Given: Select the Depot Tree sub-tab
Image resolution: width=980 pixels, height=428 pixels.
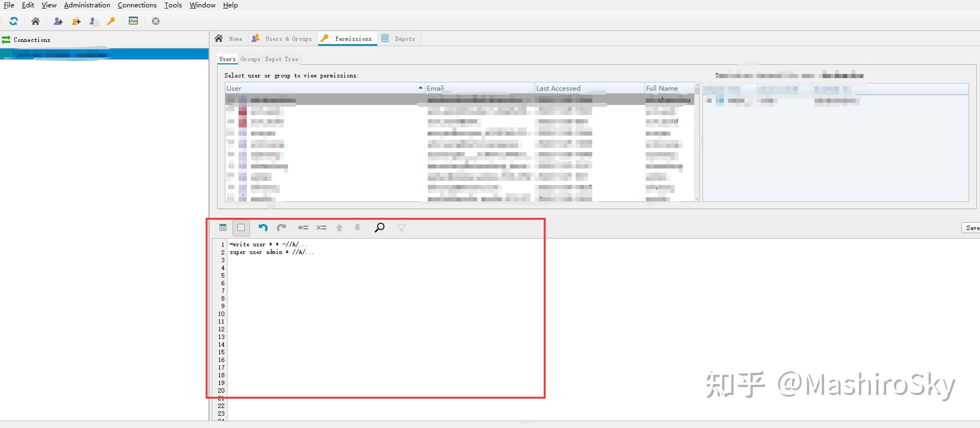Looking at the screenshot, I should pyautogui.click(x=281, y=59).
